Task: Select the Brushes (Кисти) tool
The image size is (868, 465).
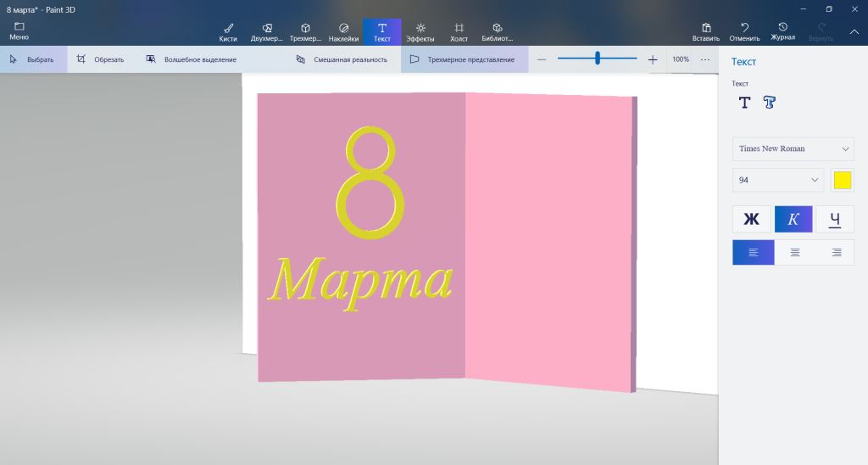Action: tap(228, 32)
